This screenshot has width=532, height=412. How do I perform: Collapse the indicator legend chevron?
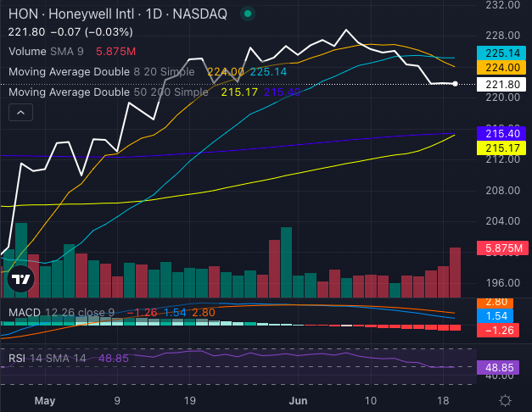[20, 112]
